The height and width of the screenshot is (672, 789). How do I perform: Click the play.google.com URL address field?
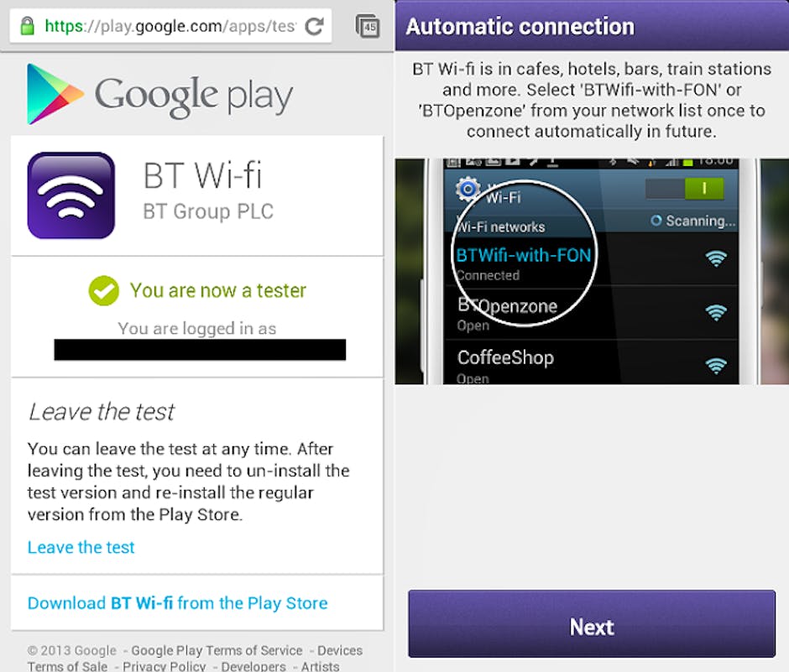170,26
